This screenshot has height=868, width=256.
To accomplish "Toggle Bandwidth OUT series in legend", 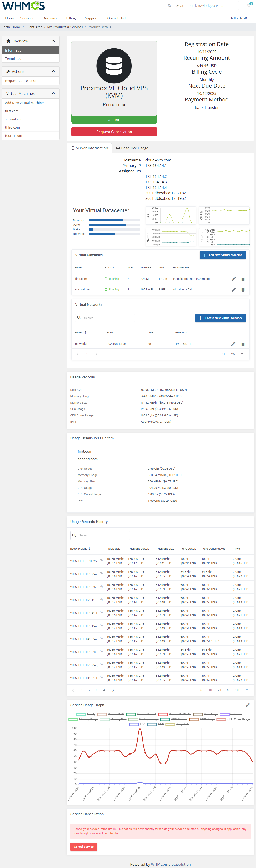I will [x=141, y=714].
